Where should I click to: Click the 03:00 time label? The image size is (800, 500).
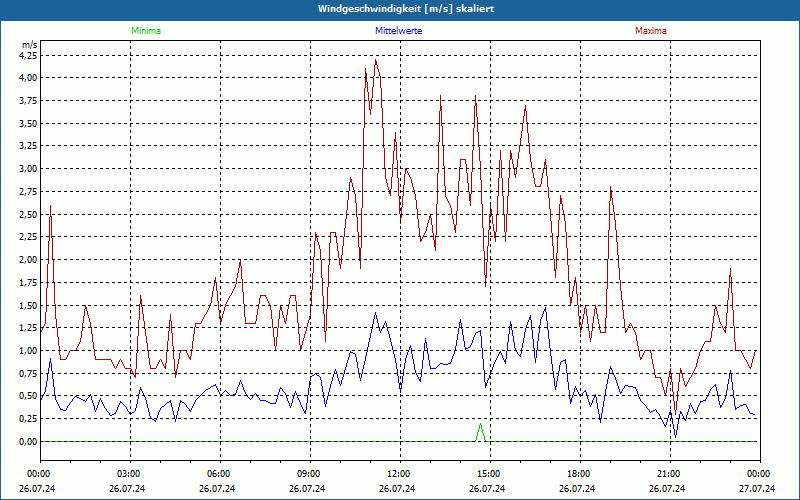tap(131, 474)
